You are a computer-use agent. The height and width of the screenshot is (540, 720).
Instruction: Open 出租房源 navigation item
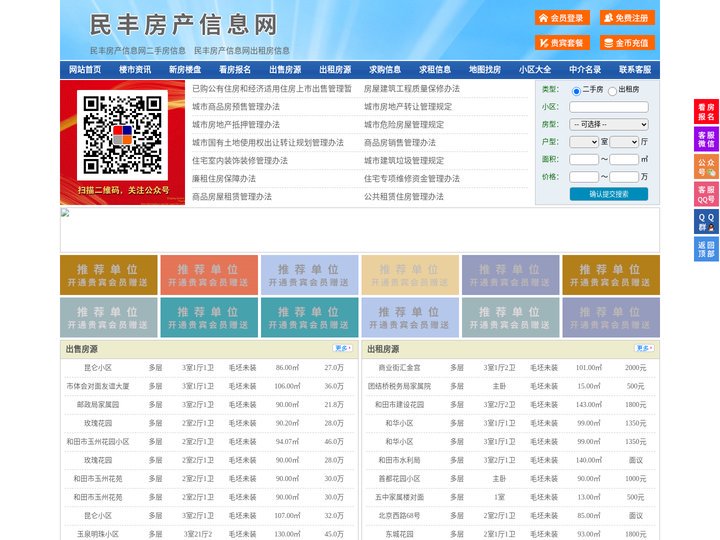[x=335, y=70]
